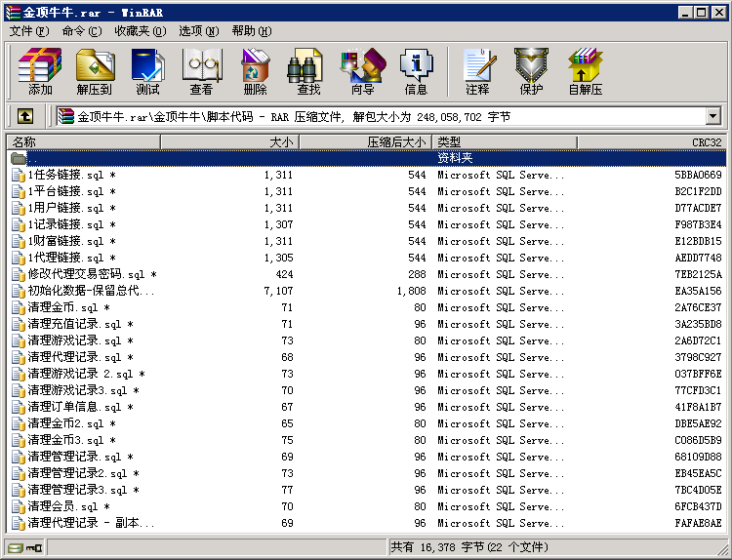Click the 自解压 (SFX) toolbar icon
Image resolution: width=732 pixels, height=560 pixels.
[x=585, y=71]
